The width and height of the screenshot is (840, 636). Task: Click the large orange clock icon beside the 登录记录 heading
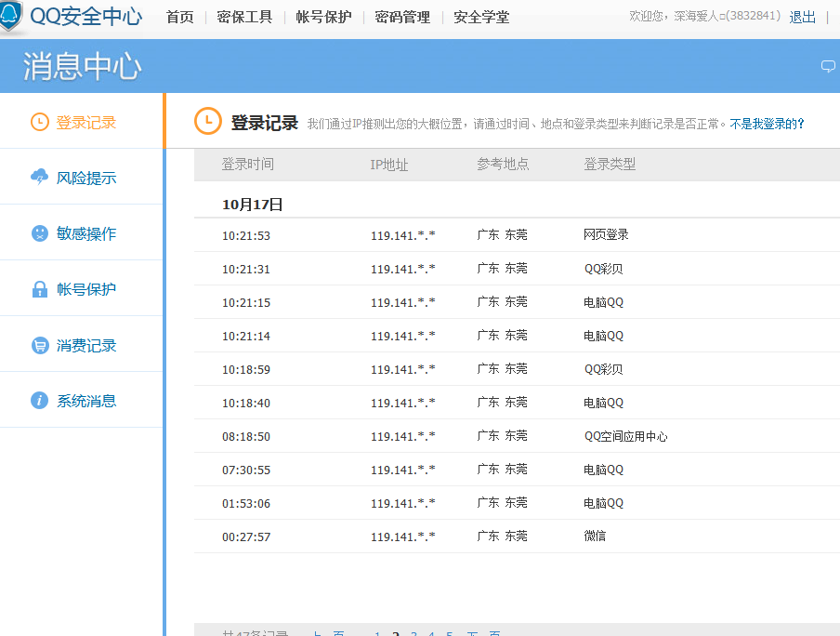(x=208, y=121)
